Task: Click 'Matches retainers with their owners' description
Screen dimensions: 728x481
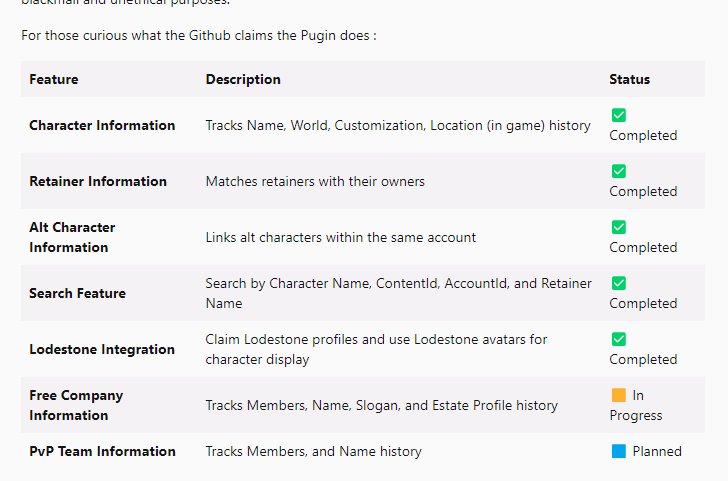Action: pos(315,181)
